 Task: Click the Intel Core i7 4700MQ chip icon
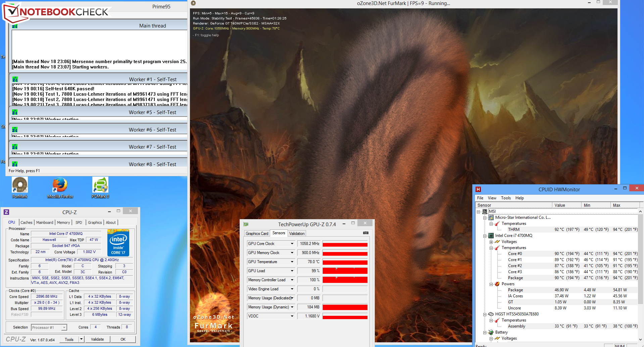click(x=491, y=236)
